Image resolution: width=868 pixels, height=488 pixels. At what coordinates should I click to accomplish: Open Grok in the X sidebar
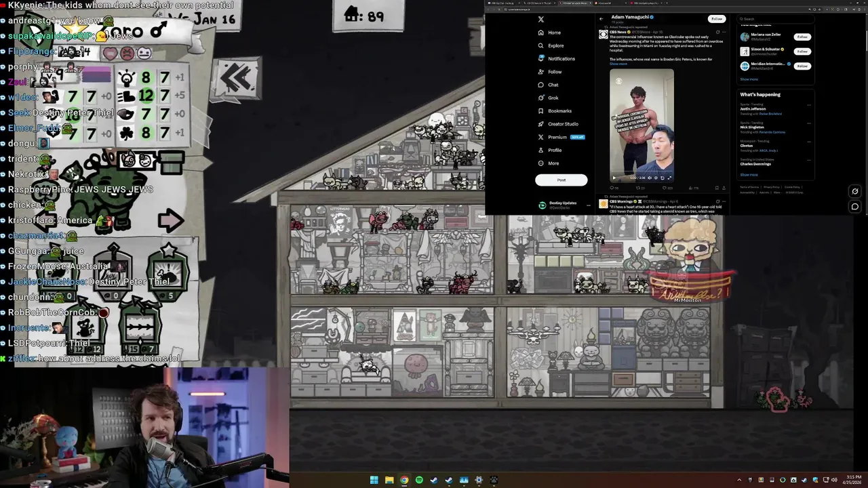click(549, 98)
